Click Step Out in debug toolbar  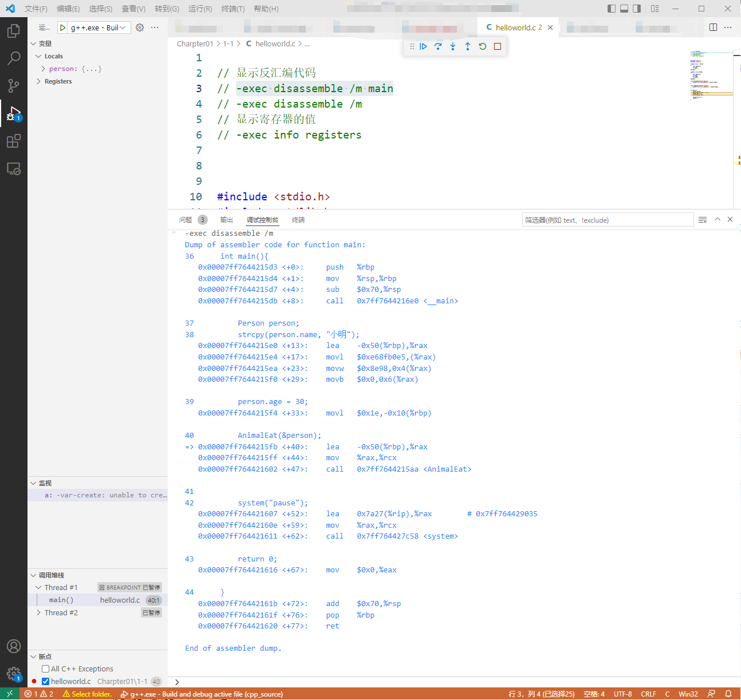point(468,46)
